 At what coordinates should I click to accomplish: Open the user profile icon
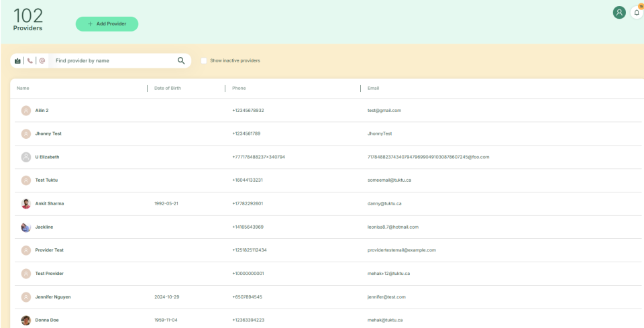[x=619, y=13]
